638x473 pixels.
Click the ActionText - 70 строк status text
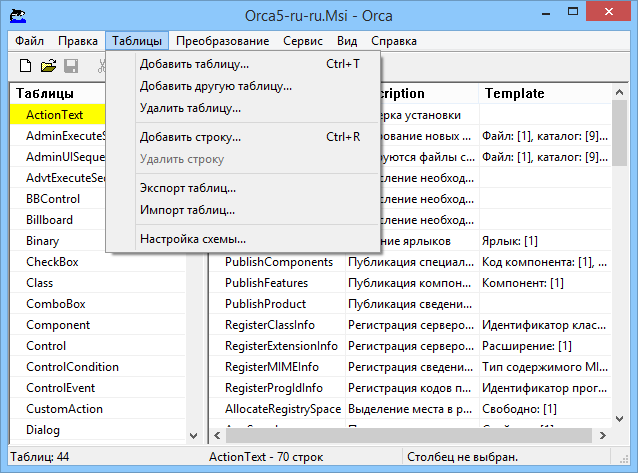pyautogui.click(x=266, y=457)
